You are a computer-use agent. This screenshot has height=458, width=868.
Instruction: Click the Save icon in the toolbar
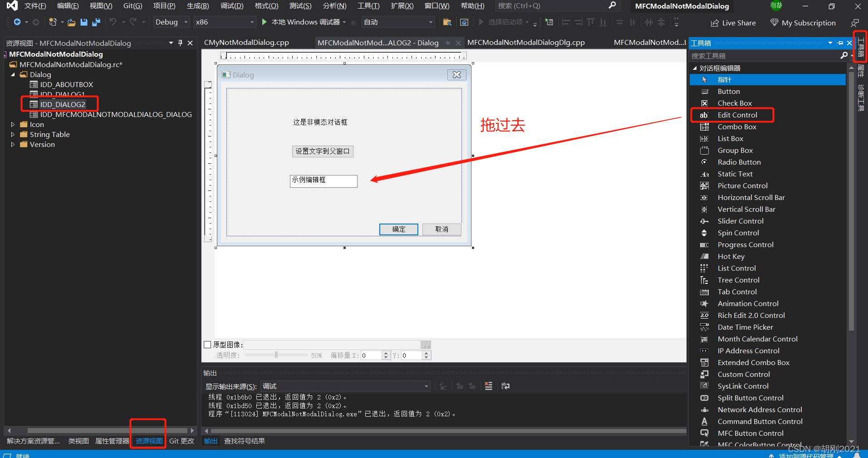[84, 22]
